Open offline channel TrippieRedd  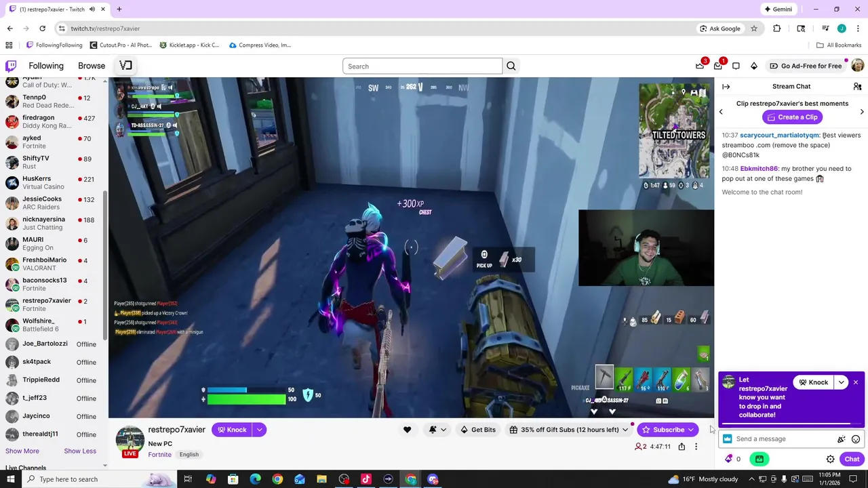53,380
